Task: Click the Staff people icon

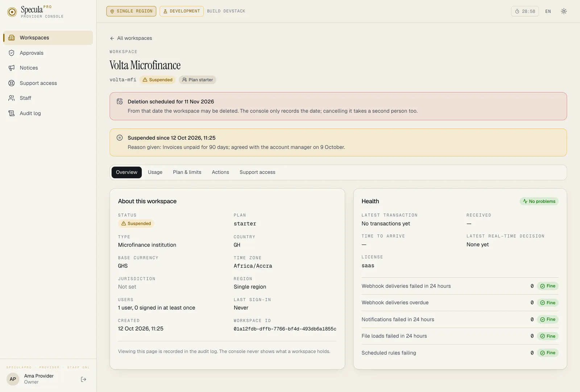Action: click(x=12, y=98)
